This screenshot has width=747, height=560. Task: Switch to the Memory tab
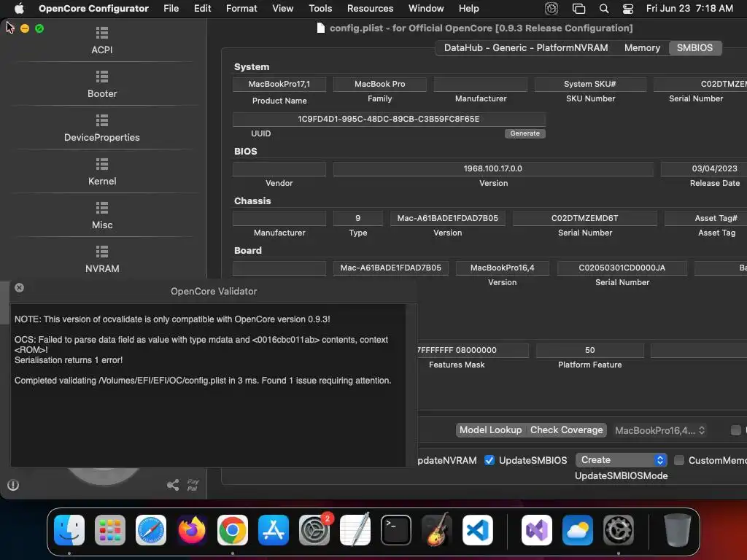click(642, 47)
